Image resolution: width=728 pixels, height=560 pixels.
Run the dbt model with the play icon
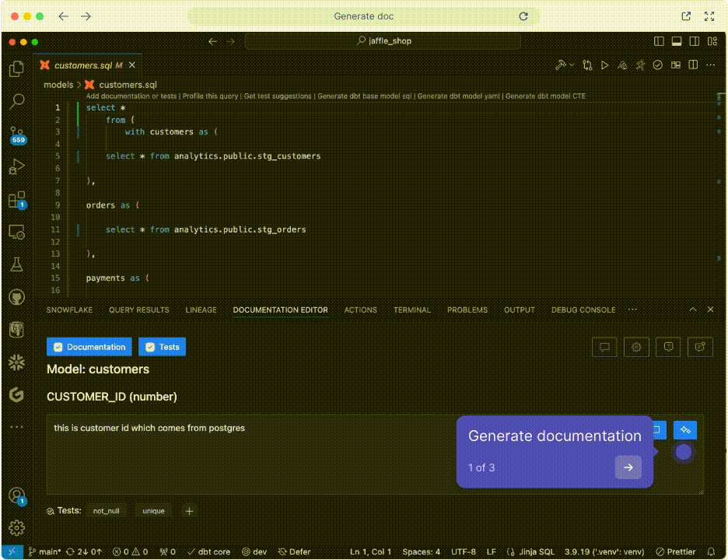[x=605, y=66]
